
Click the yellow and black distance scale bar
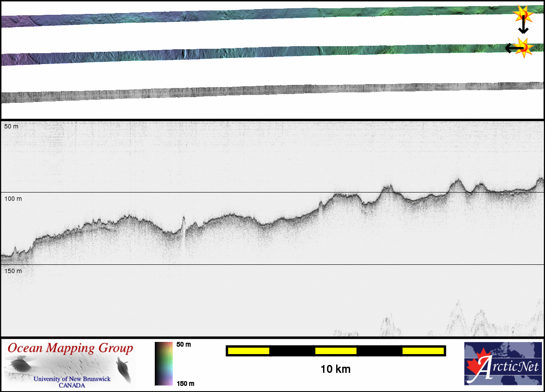point(336,351)
